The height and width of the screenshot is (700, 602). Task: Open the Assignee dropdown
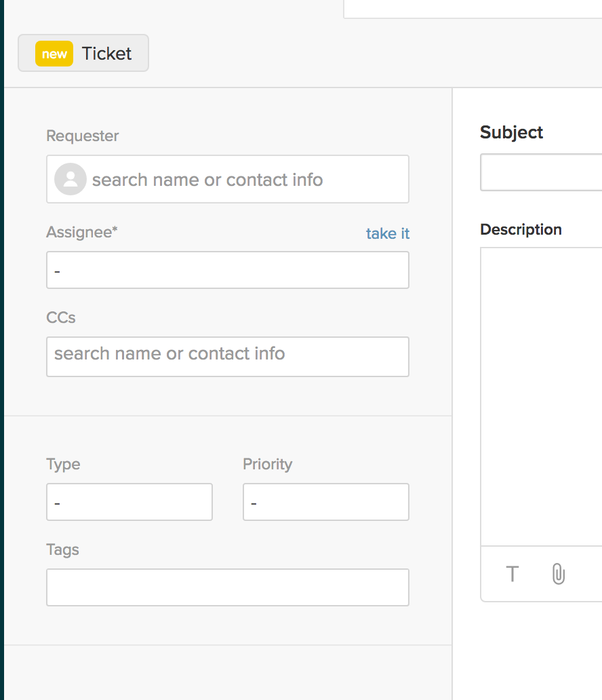point(228,270)
